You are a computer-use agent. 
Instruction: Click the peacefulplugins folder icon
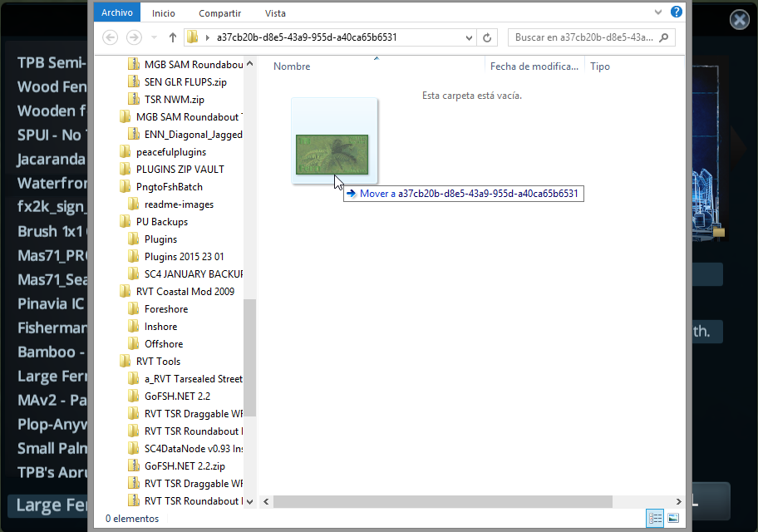(125, 151)
